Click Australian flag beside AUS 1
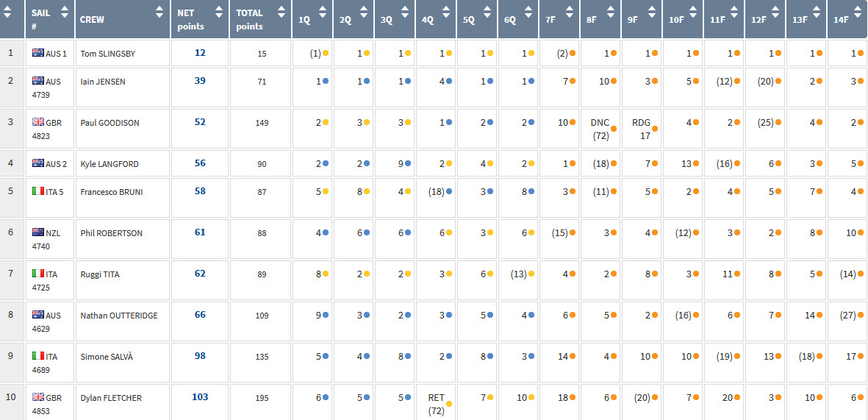The image size is (868, 420). 38,53
